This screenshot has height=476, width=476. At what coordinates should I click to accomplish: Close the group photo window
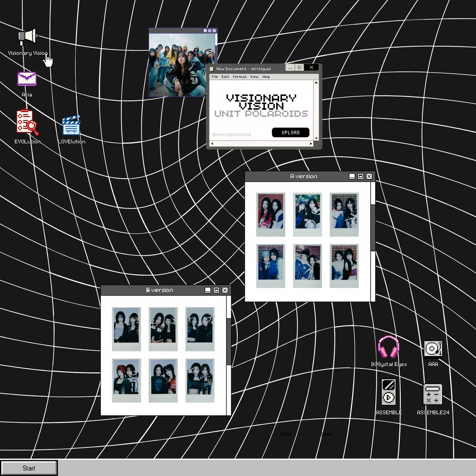pos(214,31)
